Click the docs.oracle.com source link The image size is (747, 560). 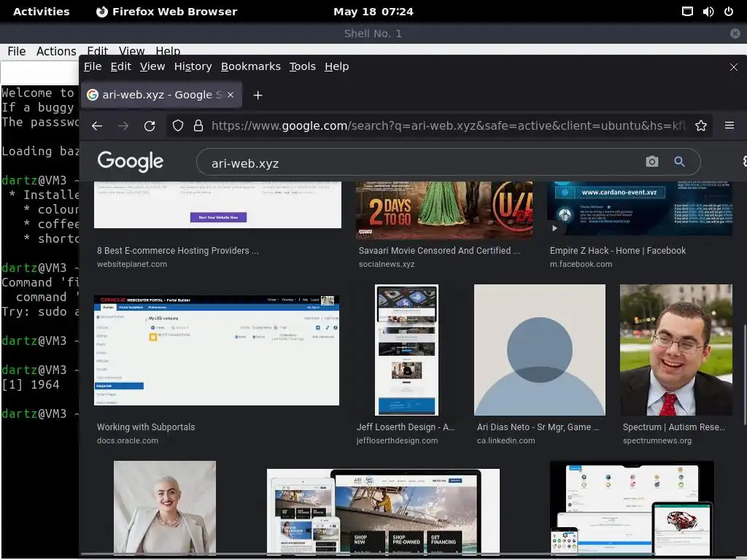[x=127, y=440]
